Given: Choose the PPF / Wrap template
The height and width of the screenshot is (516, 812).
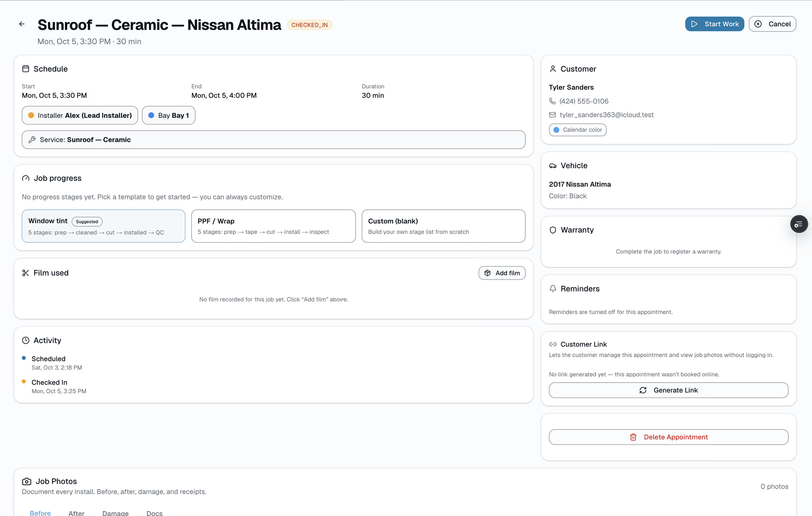Looking at the screenshot, I should (273, 226).
